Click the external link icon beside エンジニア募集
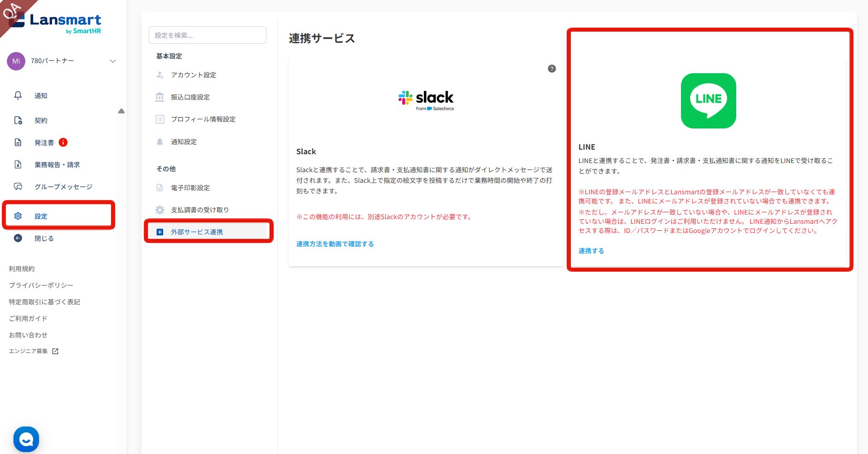Screen dimensions: 868x454 (x=55, y=351)
